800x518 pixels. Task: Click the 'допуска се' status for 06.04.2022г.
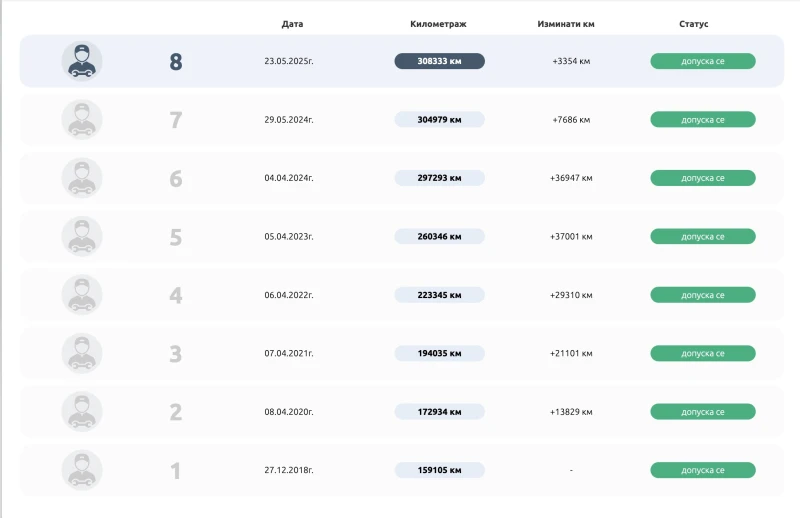point(702,295)
